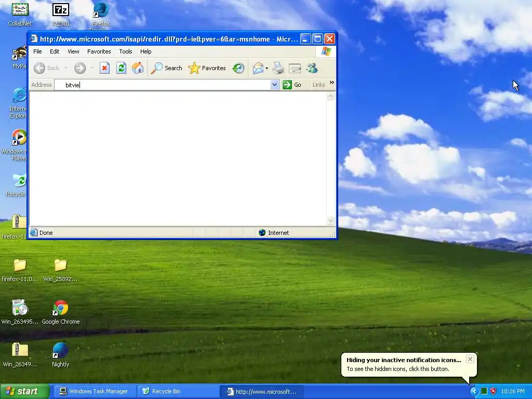Select the CollabNet desktop icon
This screenshot has height=399, width=532.
20,15
